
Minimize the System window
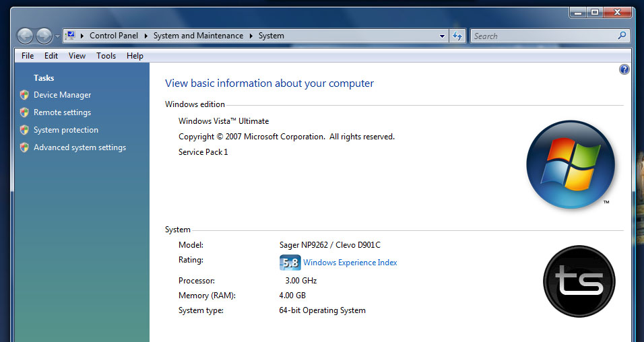click(x=578, y=13)
